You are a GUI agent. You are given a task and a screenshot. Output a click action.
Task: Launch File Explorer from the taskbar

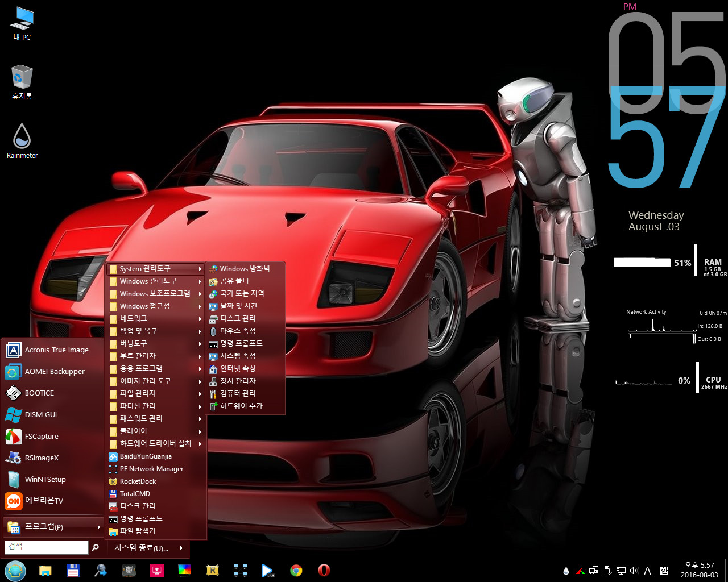pos(45,571)
